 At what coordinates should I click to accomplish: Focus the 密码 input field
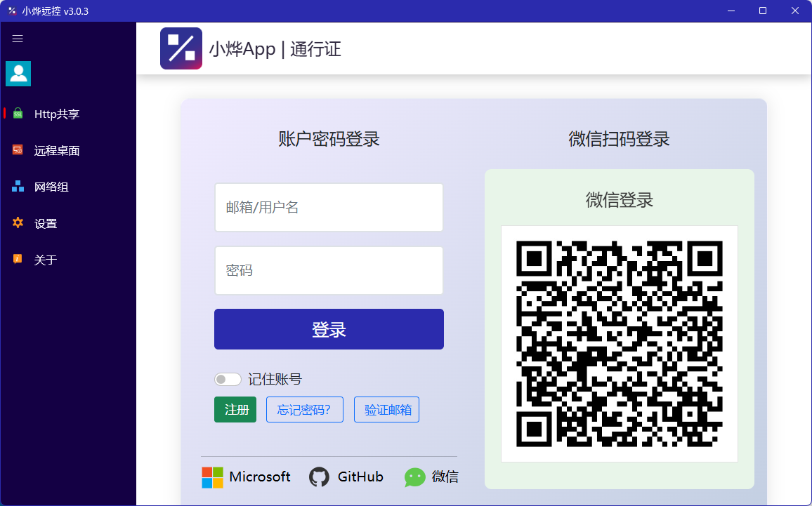329,271
